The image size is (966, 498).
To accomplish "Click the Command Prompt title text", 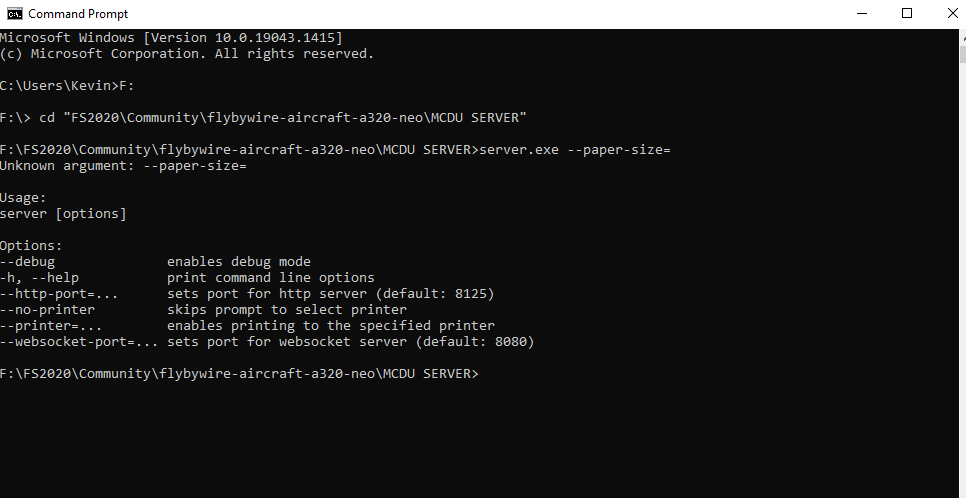I will [78, 14].
